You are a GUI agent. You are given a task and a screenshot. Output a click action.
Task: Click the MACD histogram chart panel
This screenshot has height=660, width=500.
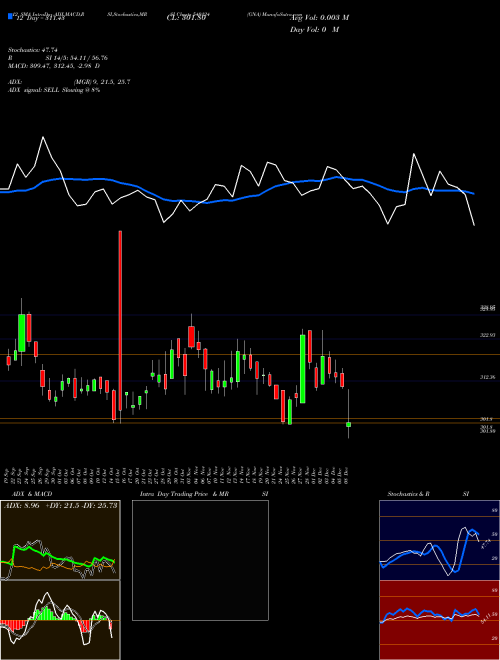click(x=60, y=620)
